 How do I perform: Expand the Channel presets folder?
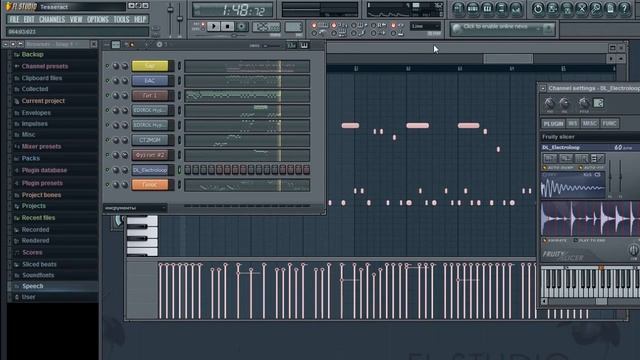coord(45,66)
